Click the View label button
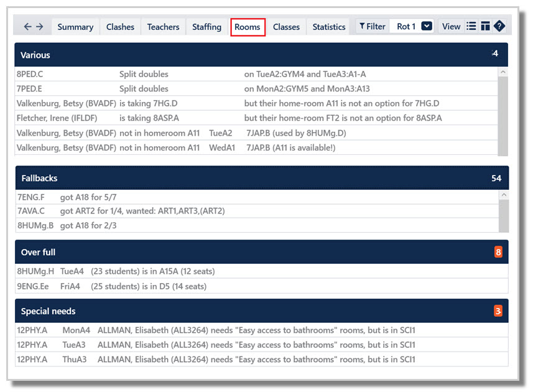Image resolution: width=533 pixels, height=392 pixels. pyautogui.click(x=451, y=27)
